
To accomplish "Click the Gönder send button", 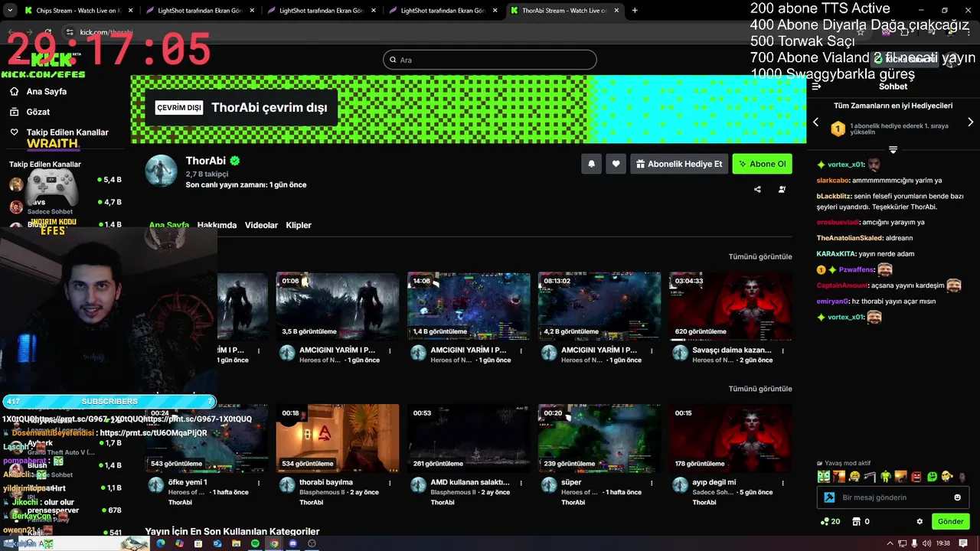I will tap(951, 521).
